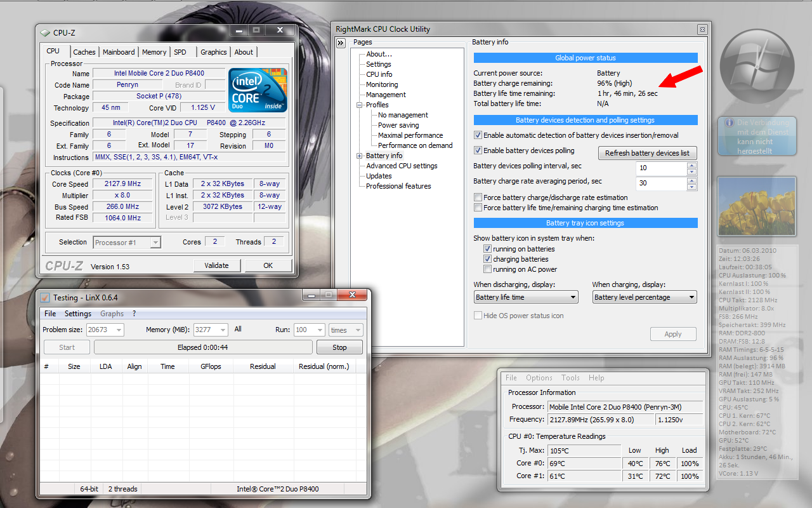Image resolution: width=812 pixels, height=508 pixels.
Task: Open the LinX Memory (MiB) dropdown
Action: pos(211,330)
